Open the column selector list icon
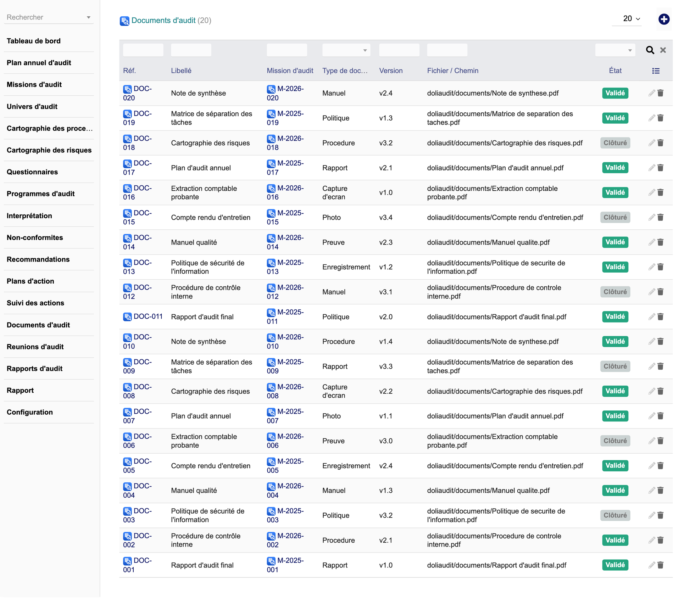 [x=656, y=71]
